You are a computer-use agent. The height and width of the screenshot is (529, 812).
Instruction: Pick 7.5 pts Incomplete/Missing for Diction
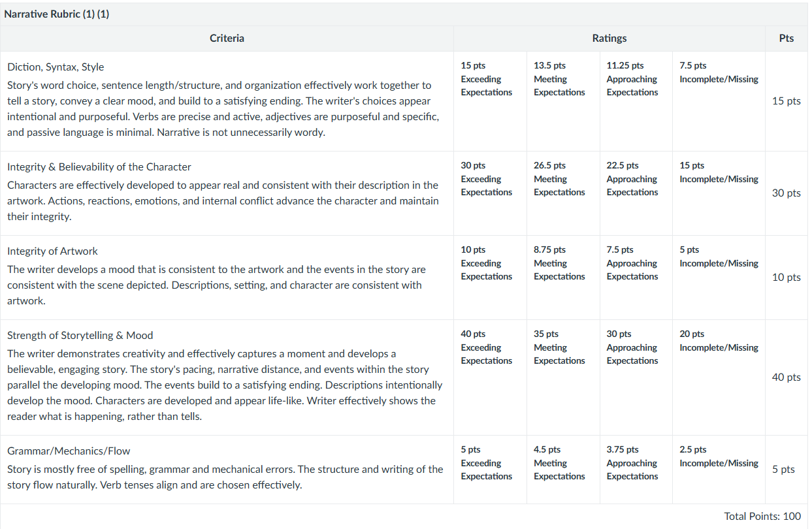point(719,72)
